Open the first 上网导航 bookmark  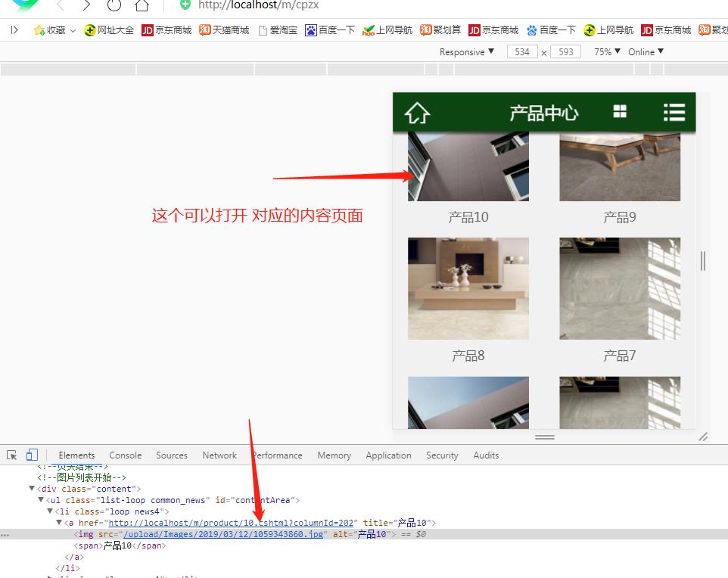387,30
